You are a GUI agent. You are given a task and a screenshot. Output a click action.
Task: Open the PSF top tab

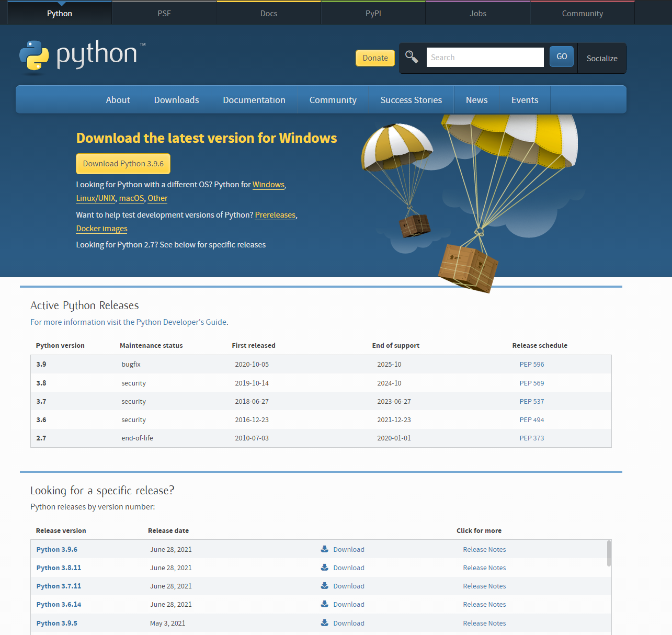click(164, 13)
